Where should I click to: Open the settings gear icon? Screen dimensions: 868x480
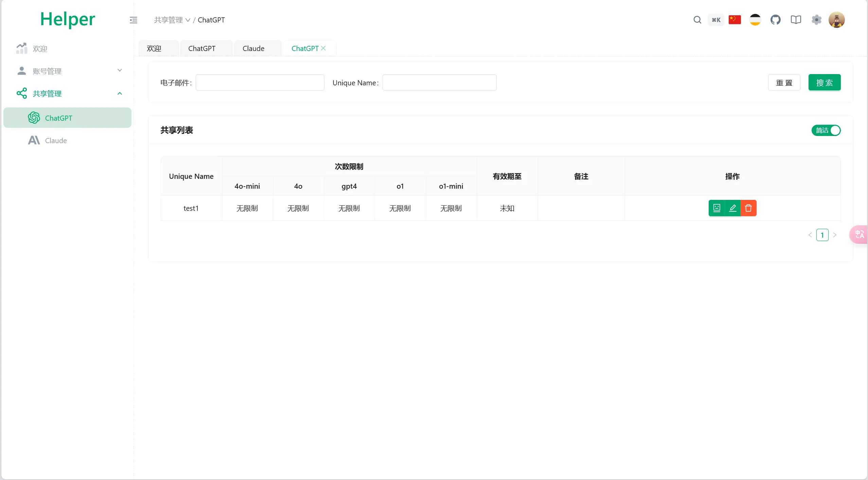[x=816, y=20]
